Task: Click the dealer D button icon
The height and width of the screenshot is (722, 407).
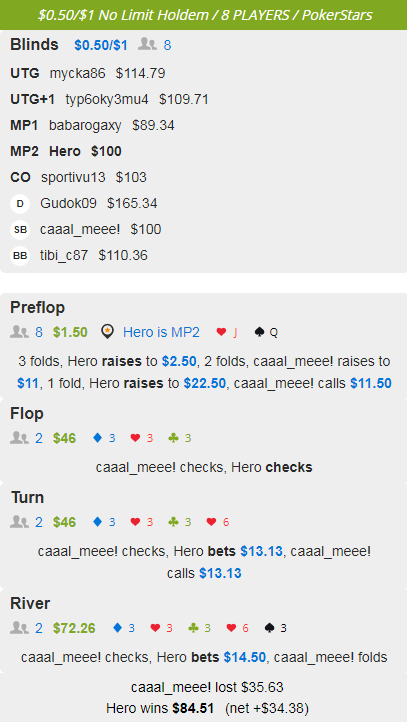Action: (x=20, y=204)
